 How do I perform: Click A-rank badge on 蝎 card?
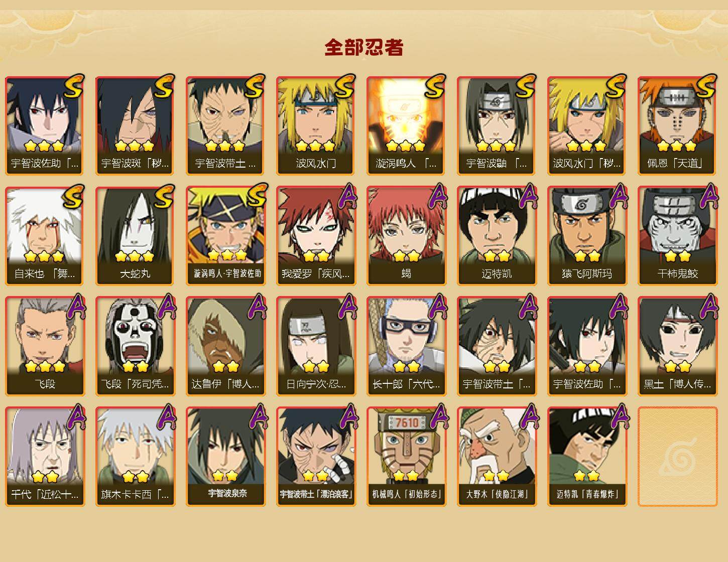point(437,196)
